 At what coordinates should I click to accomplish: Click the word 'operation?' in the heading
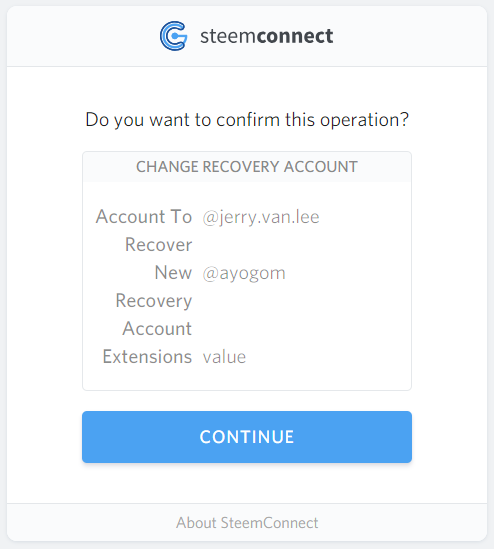click(364, 120)
